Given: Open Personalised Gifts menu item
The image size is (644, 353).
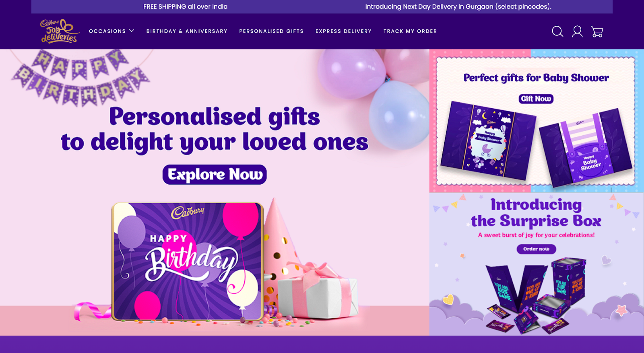Looking at the screenshot, I should click(x=271, y=31).
